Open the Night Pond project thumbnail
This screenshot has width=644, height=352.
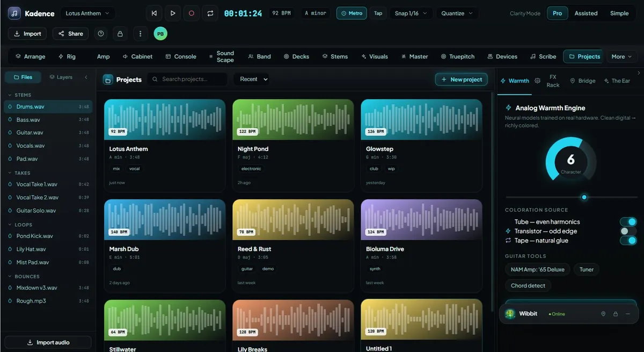293,119
